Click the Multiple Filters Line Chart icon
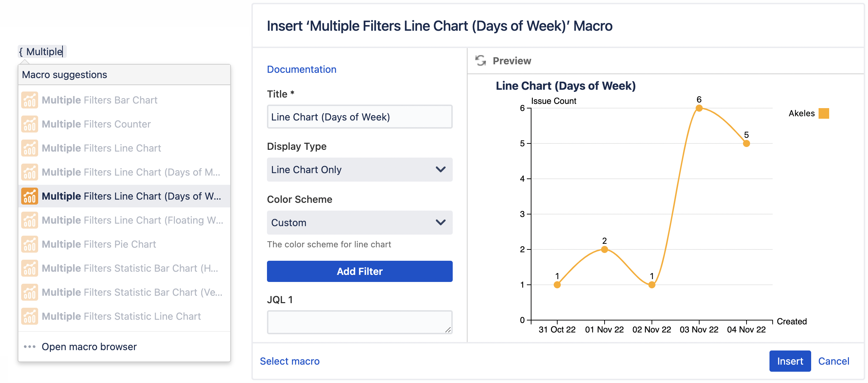Viewport: 868px width, 383px height. (x=29, y=148)
